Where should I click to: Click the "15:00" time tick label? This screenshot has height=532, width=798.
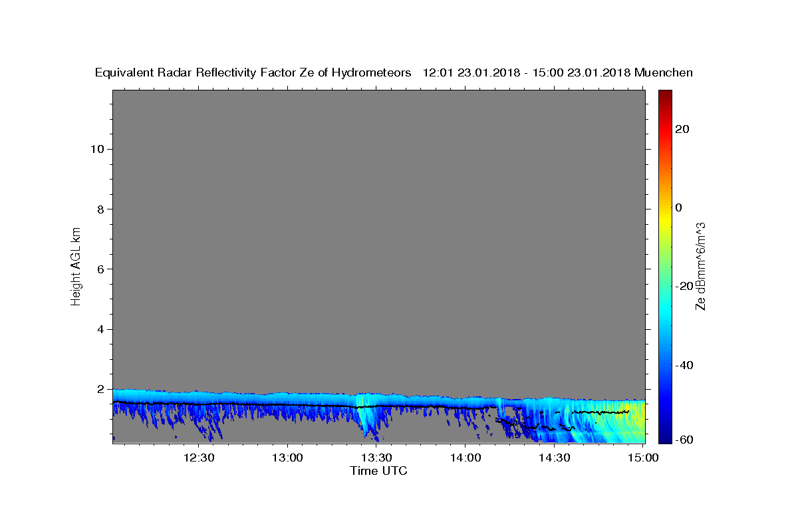pos(643,458)
